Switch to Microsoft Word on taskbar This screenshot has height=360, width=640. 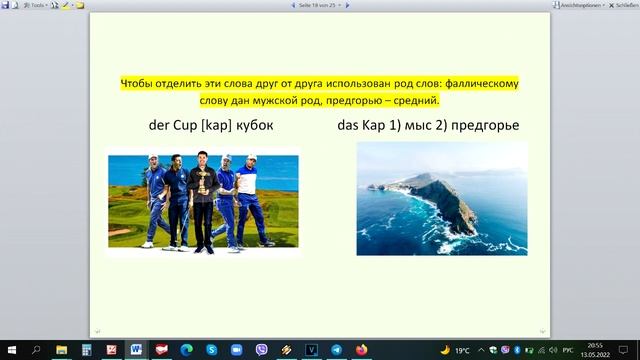tap(136, 350)
